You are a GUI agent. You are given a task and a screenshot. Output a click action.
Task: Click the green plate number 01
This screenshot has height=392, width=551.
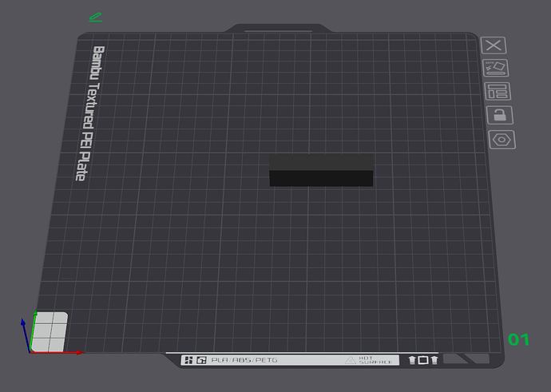coord(519,340)
